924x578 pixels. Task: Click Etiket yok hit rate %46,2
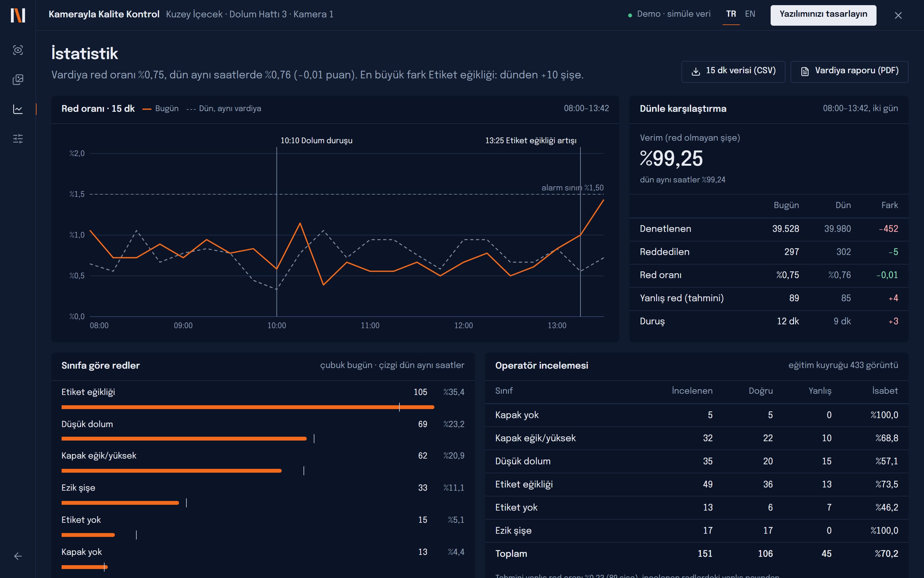click(886, 508)
